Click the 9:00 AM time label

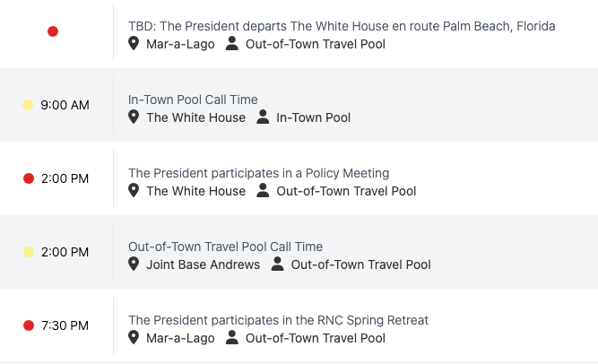(x=65, y=105)
